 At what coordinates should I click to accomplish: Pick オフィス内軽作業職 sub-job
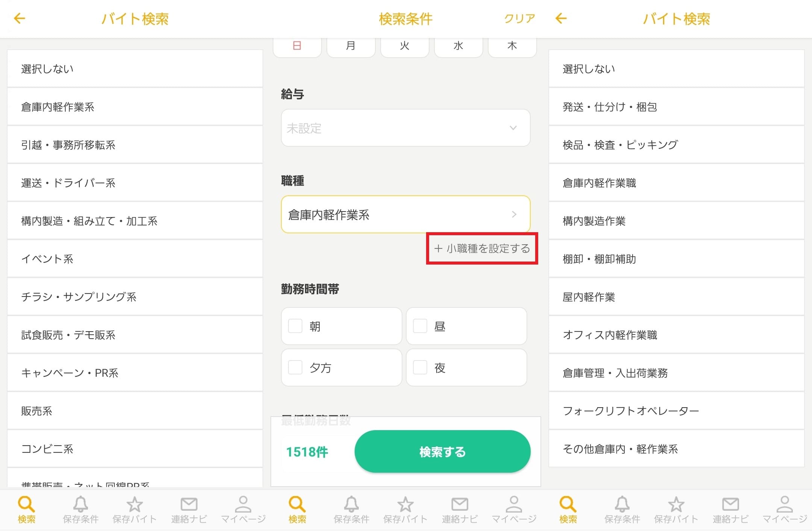[x=677, y=335]
